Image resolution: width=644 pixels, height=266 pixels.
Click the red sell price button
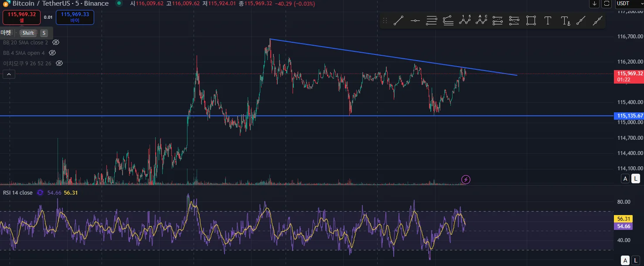[x=21, y=17]
